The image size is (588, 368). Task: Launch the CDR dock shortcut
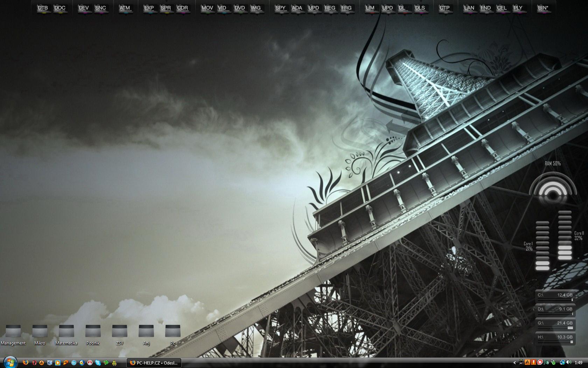pos(182,8)
